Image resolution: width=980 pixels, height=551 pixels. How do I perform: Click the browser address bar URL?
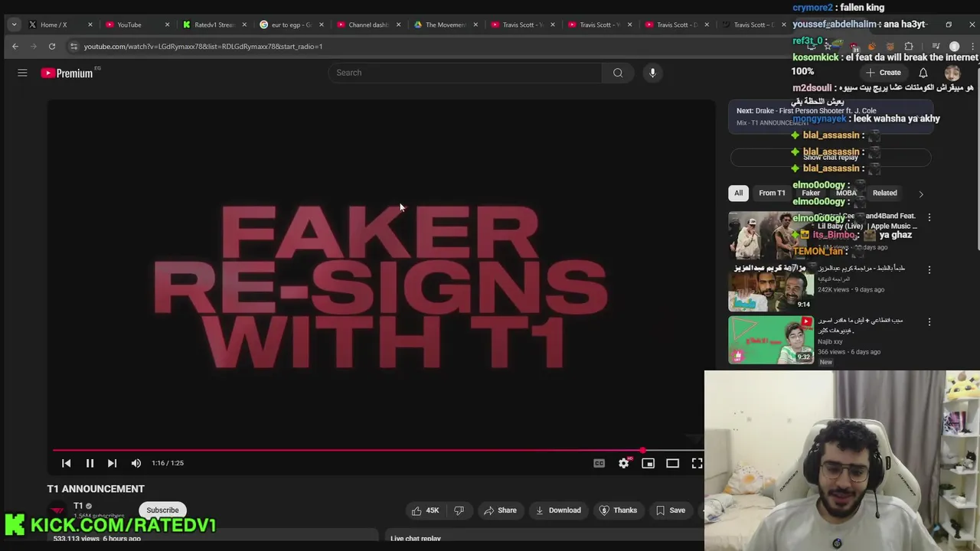203,47
